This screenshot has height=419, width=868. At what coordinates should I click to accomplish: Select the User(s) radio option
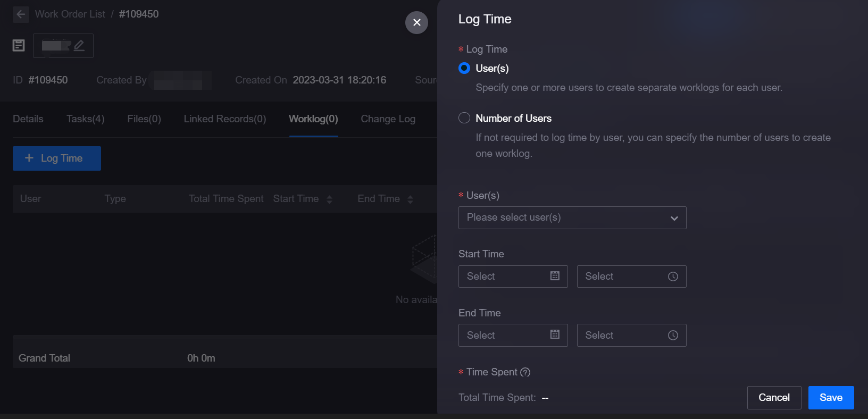point(464,68)
